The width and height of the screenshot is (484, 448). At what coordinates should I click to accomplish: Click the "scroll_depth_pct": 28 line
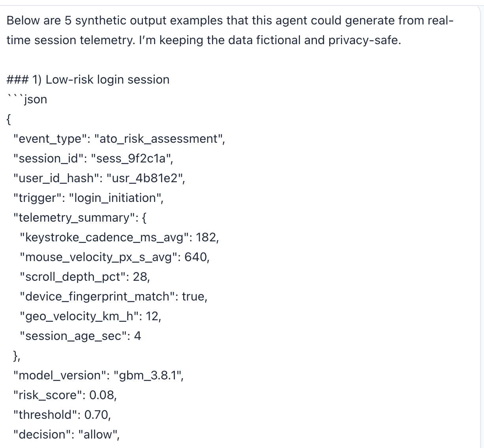(85, 277)
